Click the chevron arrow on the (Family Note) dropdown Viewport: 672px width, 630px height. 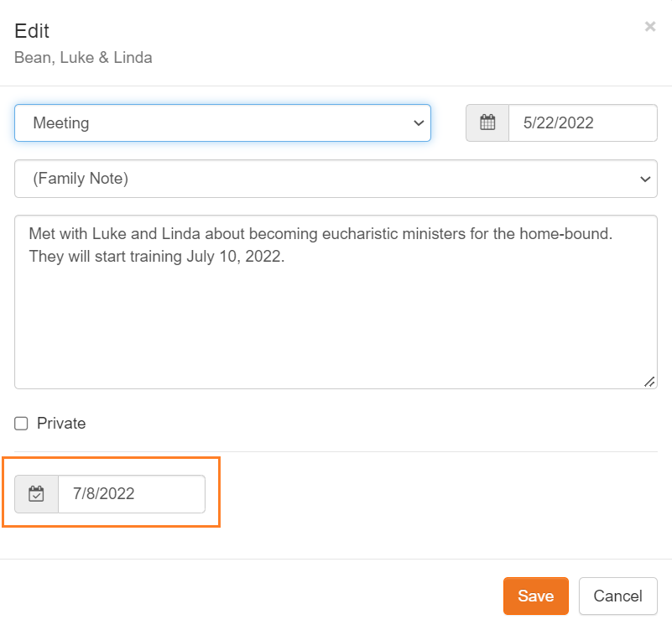pyautogui.click(x=645, y=179)
